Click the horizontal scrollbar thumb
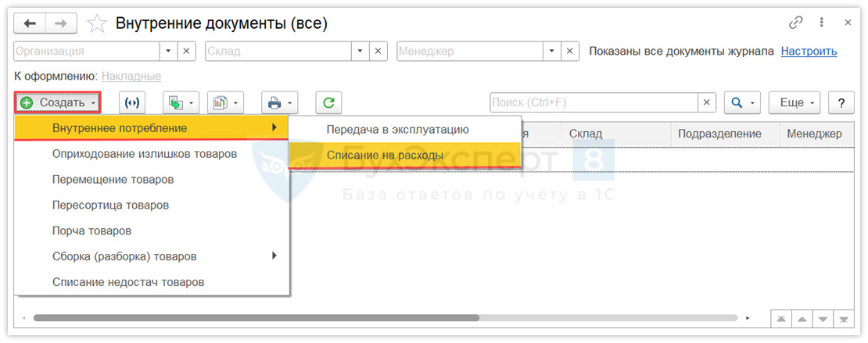 tap(256, 318)
